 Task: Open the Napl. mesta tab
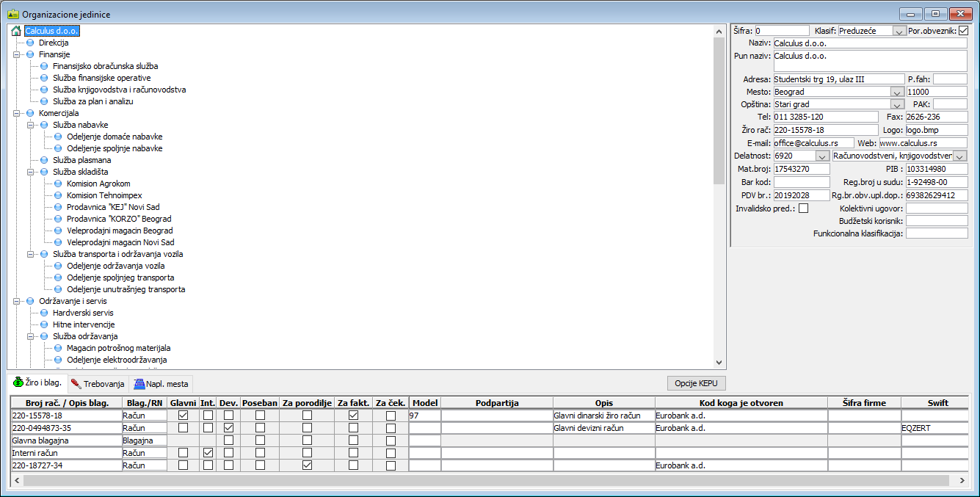[161, 383]
